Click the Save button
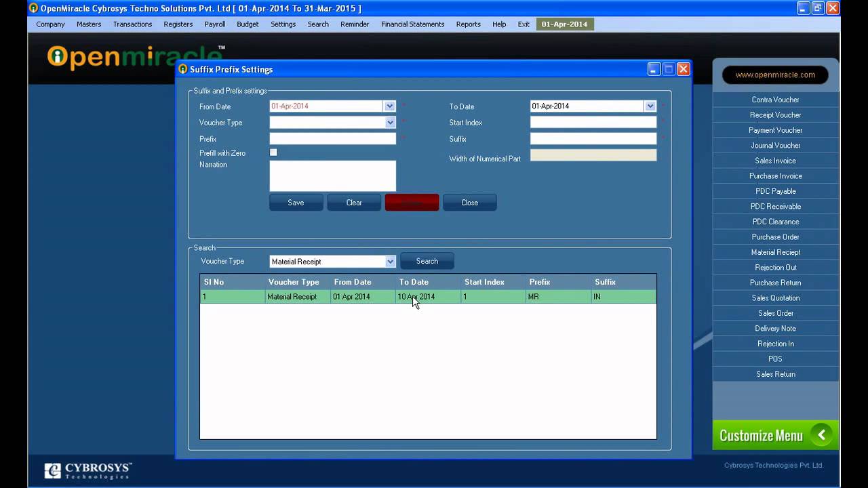 (296, 203)
